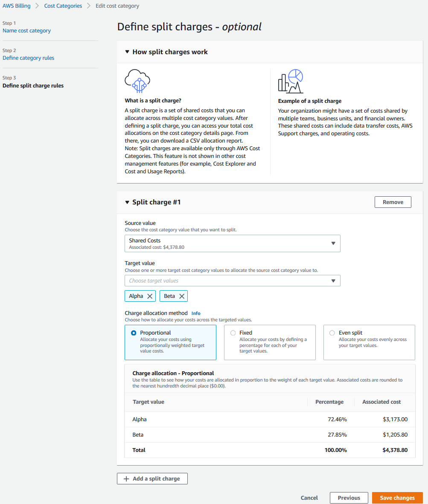Click the Info link beside Charge allocation method
The height and width of the screenshot is (504, 428).
pyautogui.click(x=195, y=313)
